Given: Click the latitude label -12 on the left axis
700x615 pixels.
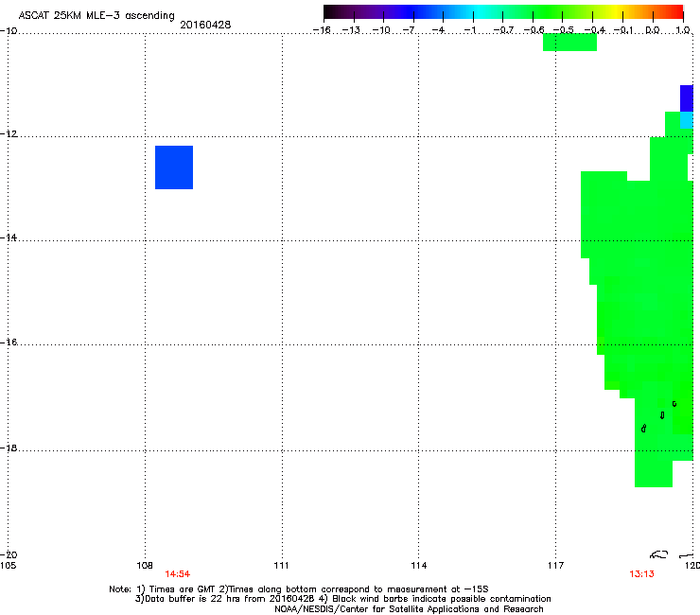Looking at the screenshot, I should point(9,134).
